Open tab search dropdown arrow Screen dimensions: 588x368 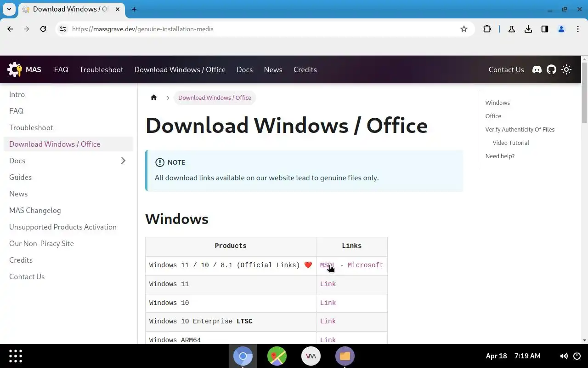click(9, 9)
